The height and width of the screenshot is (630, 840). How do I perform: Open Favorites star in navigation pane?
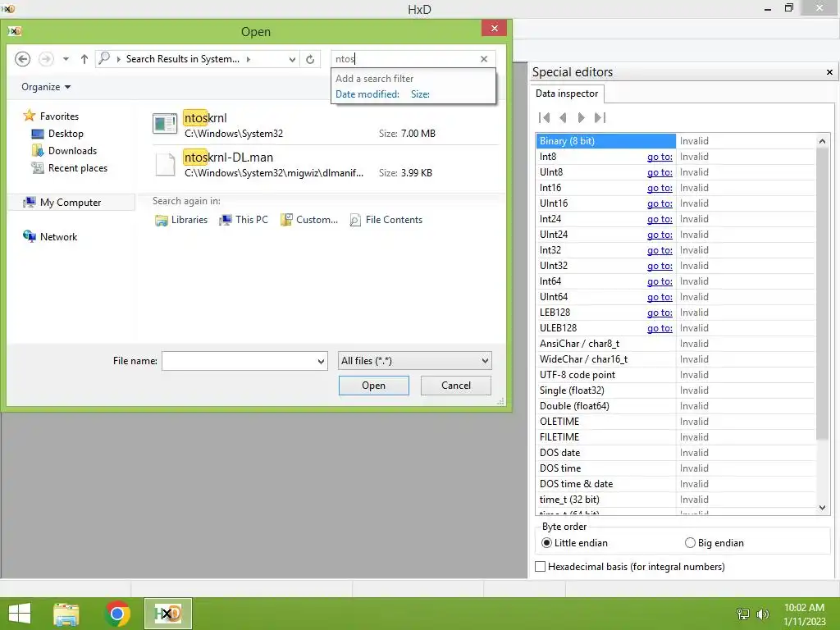[30, 116]
